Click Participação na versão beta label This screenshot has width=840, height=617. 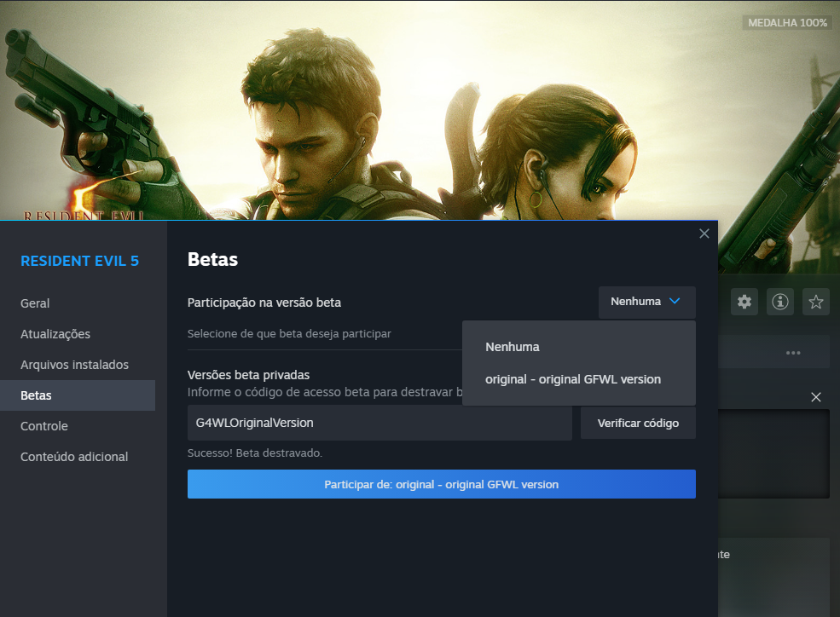(x=264, y=303)
